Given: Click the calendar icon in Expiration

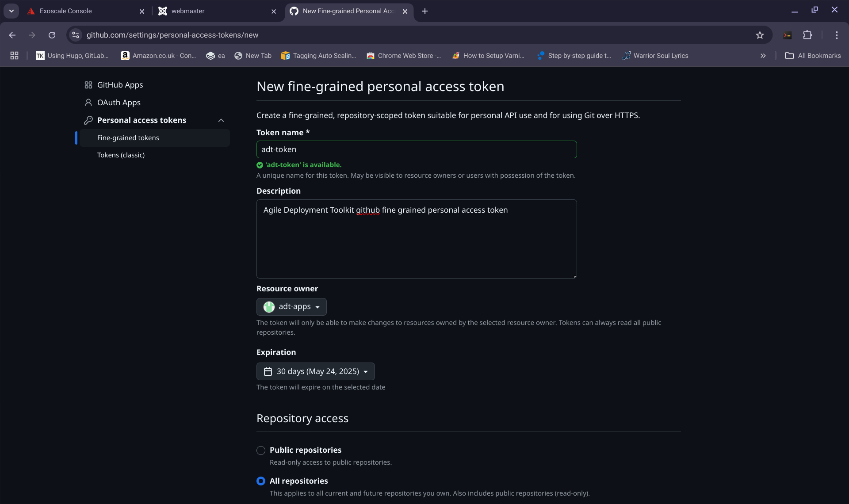Looking at the screenshot, I should pyautogui.click(x=268, y=371).
